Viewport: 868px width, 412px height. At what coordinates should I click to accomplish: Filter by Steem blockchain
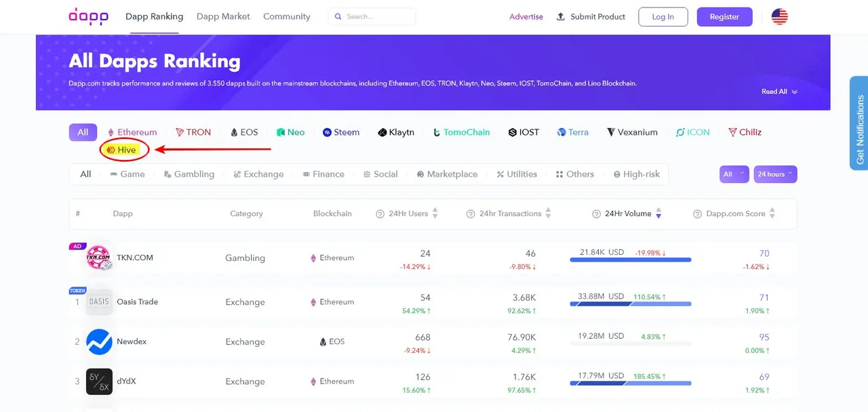341,132
